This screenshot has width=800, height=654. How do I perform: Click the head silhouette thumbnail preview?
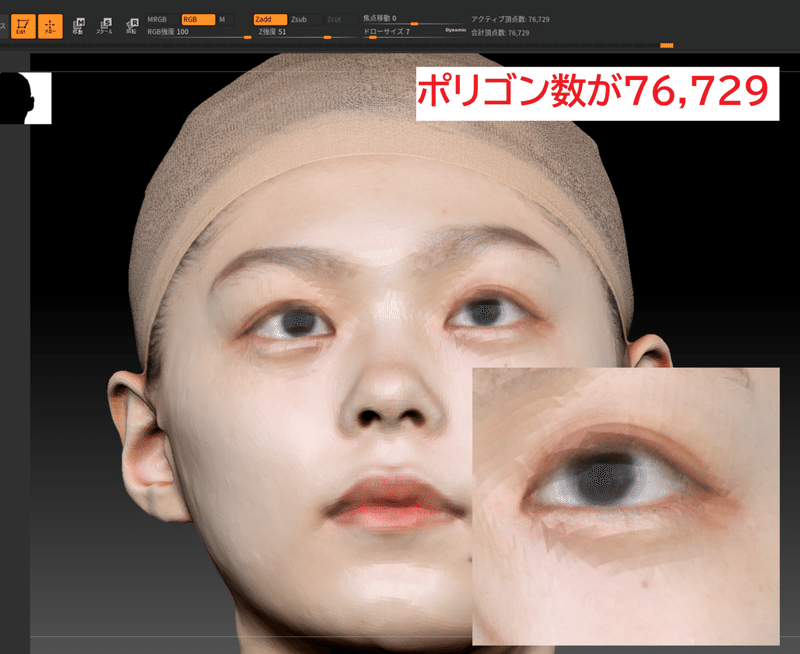tap(26, 98)
